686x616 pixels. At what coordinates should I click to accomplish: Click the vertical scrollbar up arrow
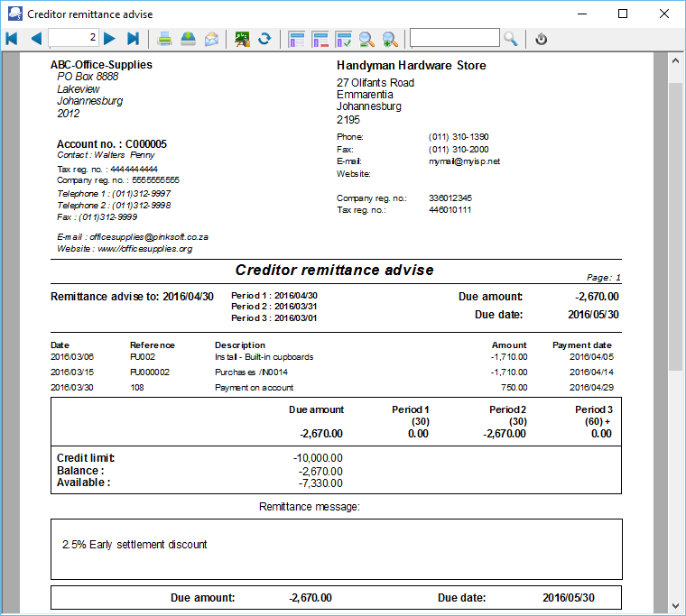(675, 60)
